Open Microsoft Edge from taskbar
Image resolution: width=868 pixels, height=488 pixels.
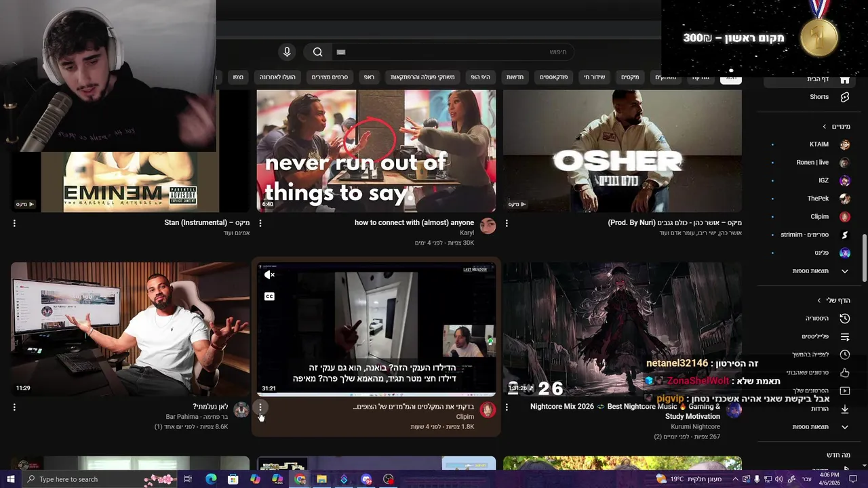(211, 479)
